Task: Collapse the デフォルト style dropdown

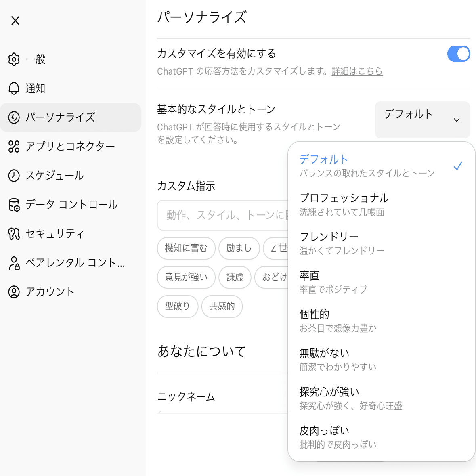Action: click(422, 120)
